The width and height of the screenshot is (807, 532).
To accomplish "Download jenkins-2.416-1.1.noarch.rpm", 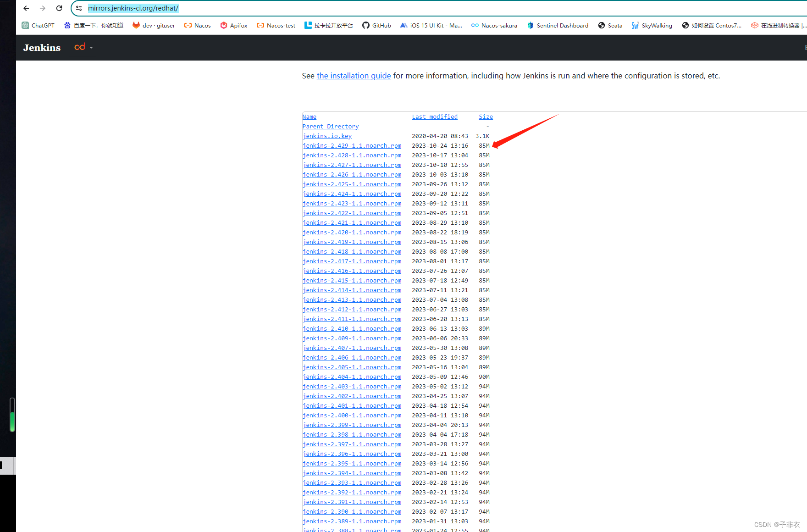I will click(352, 271).
